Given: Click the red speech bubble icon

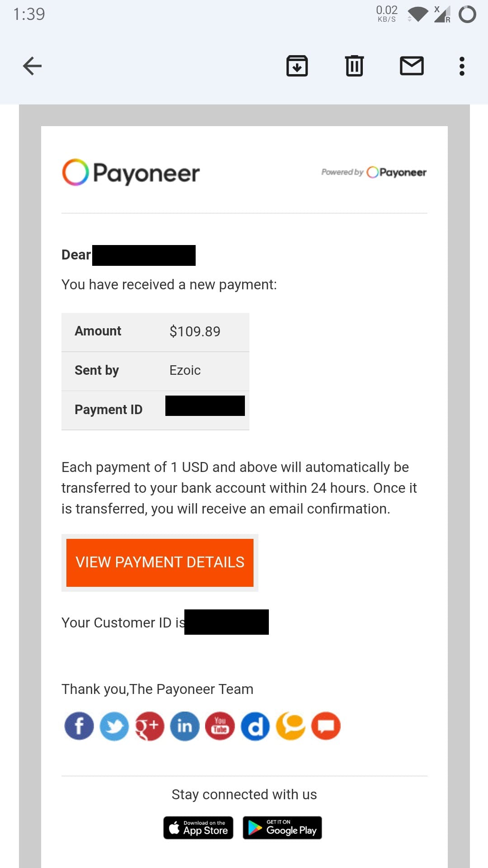Looking at the screenshot, I should pyautogui.click(x=326, y=726).
